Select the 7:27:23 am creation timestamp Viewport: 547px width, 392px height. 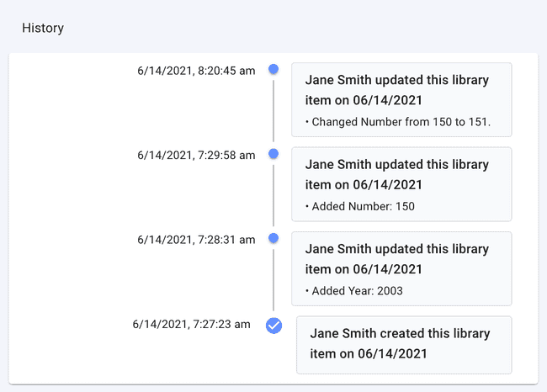click(191, 324)
